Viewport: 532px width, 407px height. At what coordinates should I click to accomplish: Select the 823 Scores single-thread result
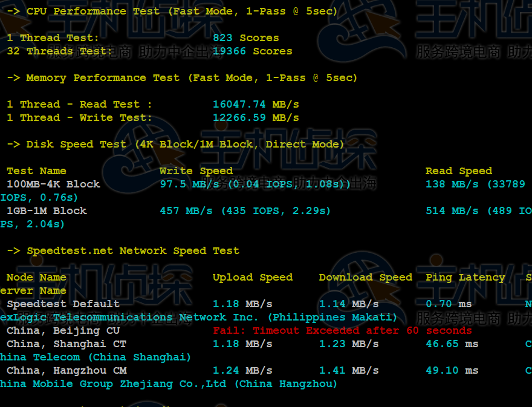coord(245,37)
